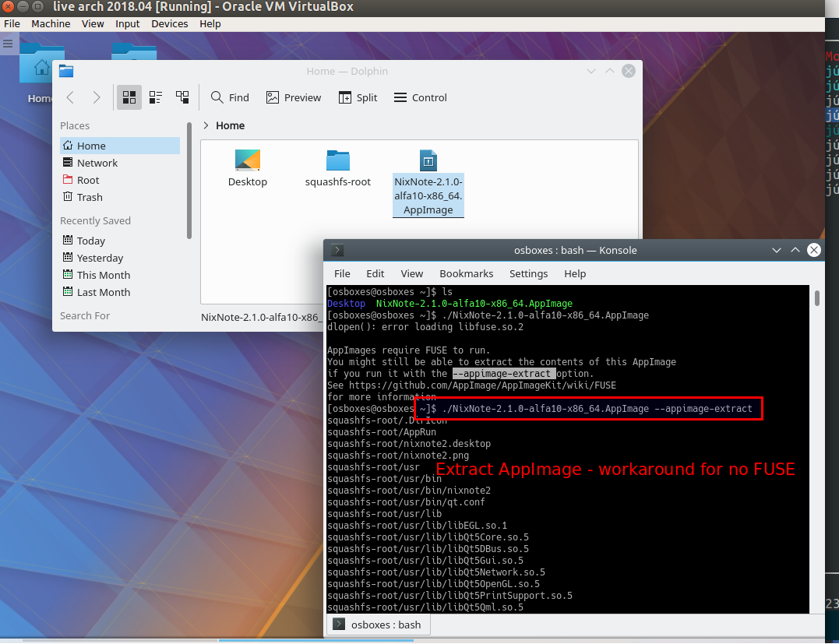Switch to Icons view mode

point(129,97)
